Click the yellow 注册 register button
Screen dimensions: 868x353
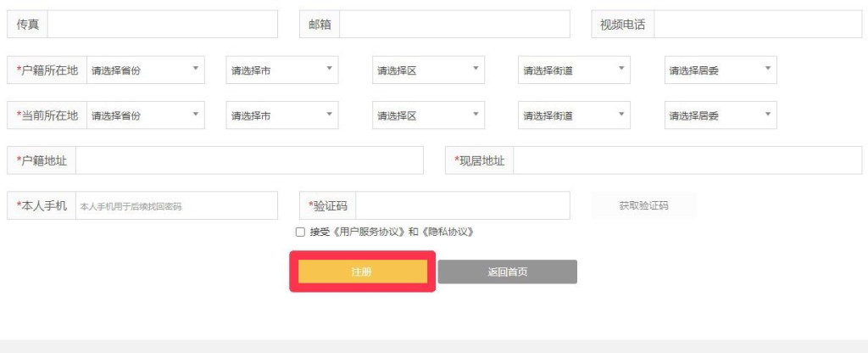[x=362, y=272]
